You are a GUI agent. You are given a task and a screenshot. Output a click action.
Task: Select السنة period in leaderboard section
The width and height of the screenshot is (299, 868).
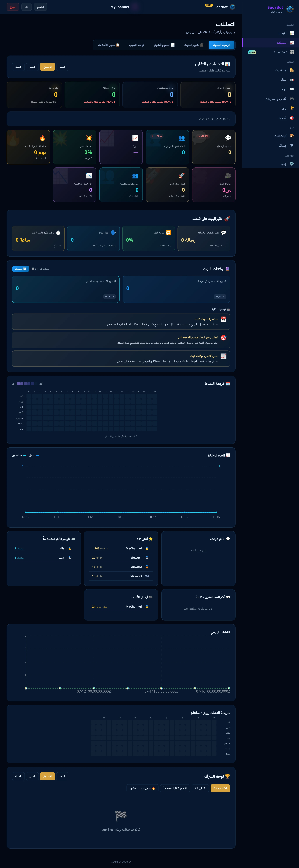(18, 776)
